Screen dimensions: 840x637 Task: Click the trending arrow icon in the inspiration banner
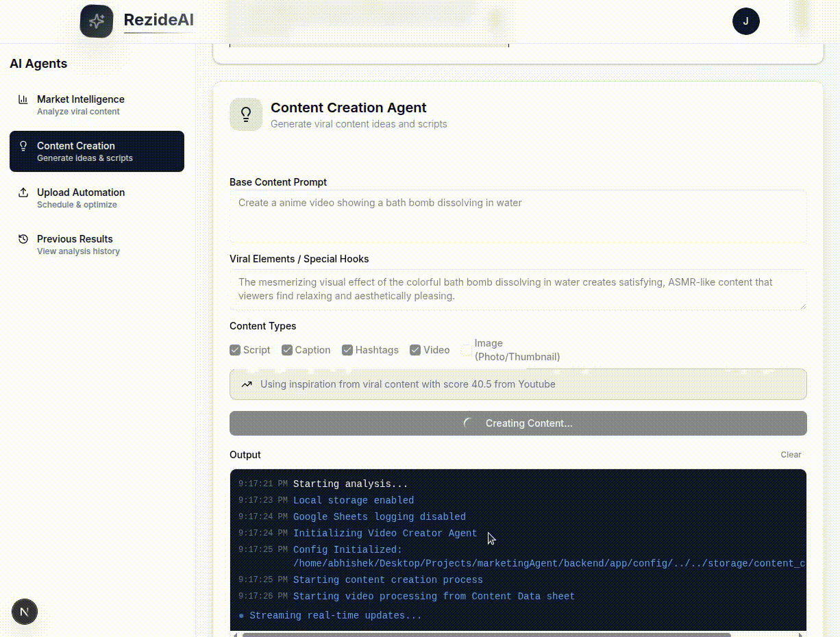247,384
